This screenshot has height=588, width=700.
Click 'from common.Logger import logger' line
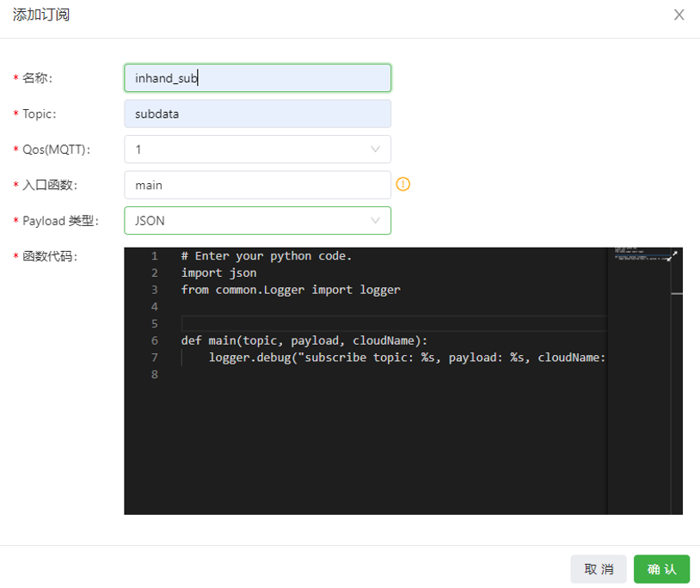click(x=291, y=290)
